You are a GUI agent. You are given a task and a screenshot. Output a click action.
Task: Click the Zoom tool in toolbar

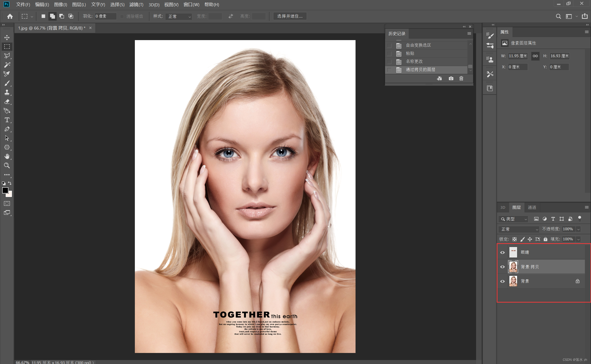tap(7, 166)
